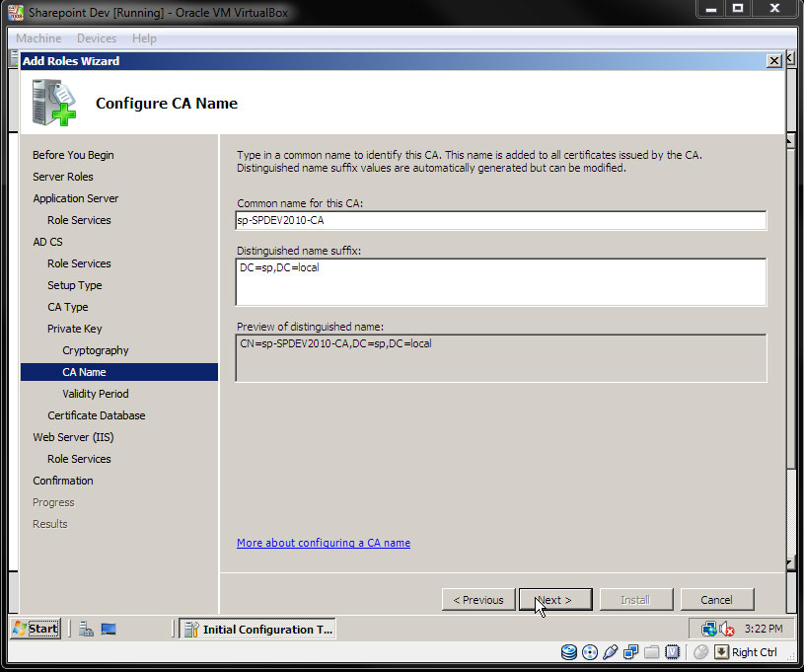Open More about configuring a CA name link
Image resolution: width=804 pixels, height=672 pixels.
coord(324,543)
